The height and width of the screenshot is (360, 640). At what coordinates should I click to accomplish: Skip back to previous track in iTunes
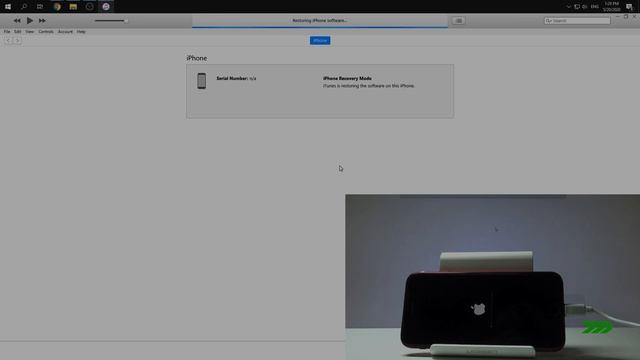tap(17, 20)
